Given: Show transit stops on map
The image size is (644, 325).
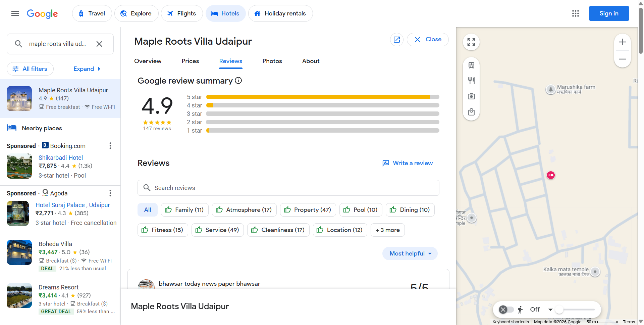Looking at the screenshot, I should 471,65.
